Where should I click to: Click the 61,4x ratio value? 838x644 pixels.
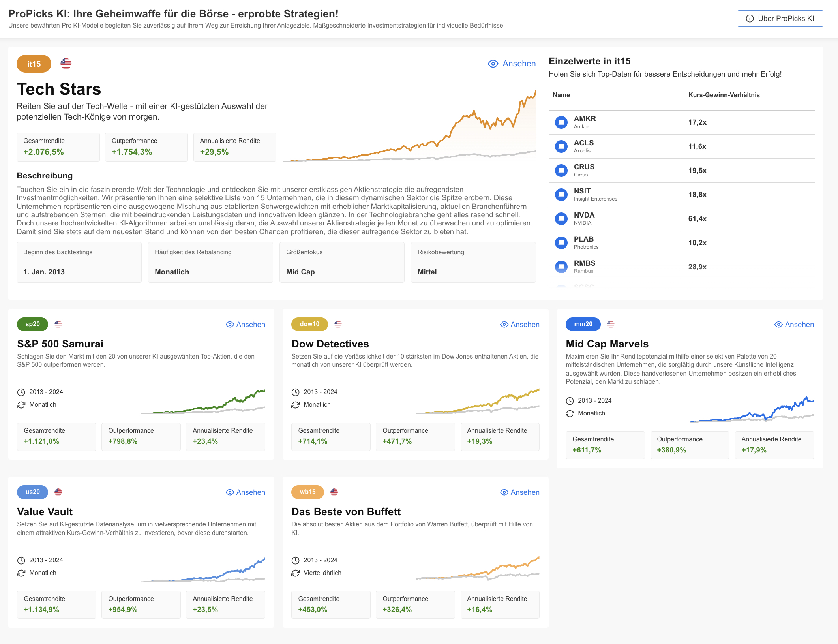click(x=697, y=219)
